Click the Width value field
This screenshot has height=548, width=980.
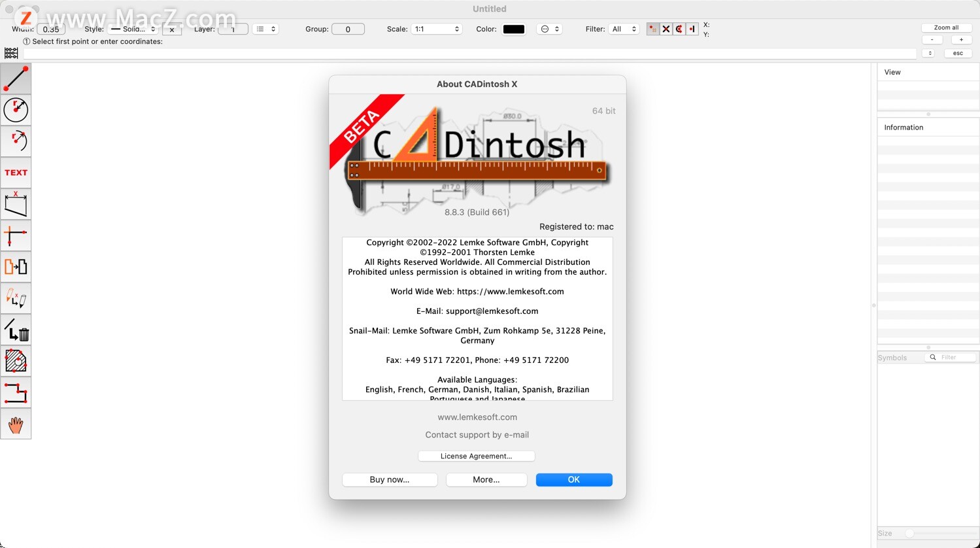click(51, 29)
